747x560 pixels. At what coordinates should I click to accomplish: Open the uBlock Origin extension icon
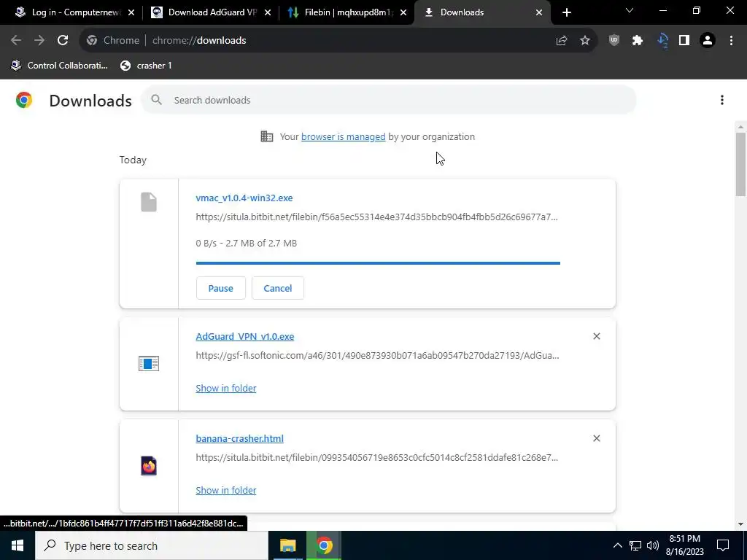[x=614, y=41]
